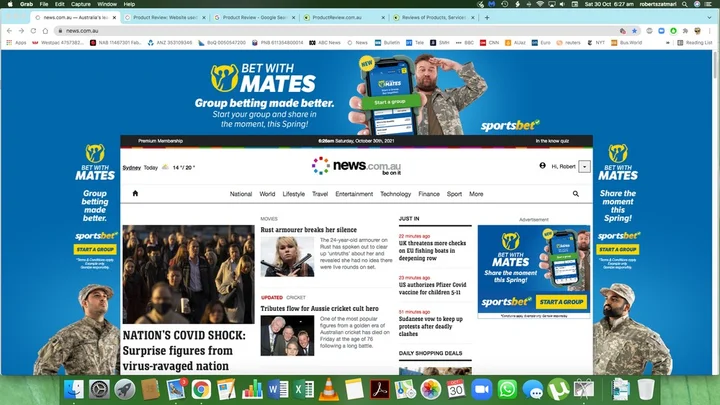Go forward with the browser forward arrow
The height and width of the screenshot is (405, 720).
click(x=21, y=31)
